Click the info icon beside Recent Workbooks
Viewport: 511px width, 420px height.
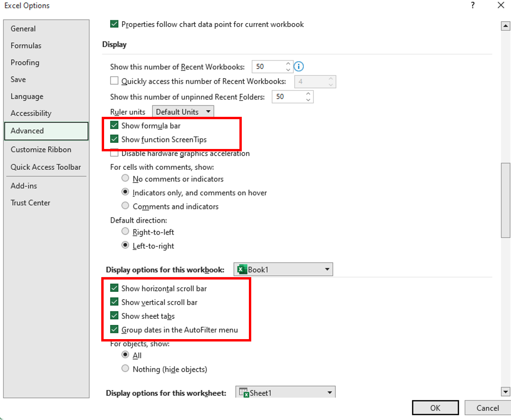pyautogui.click(x=299, y=67)
